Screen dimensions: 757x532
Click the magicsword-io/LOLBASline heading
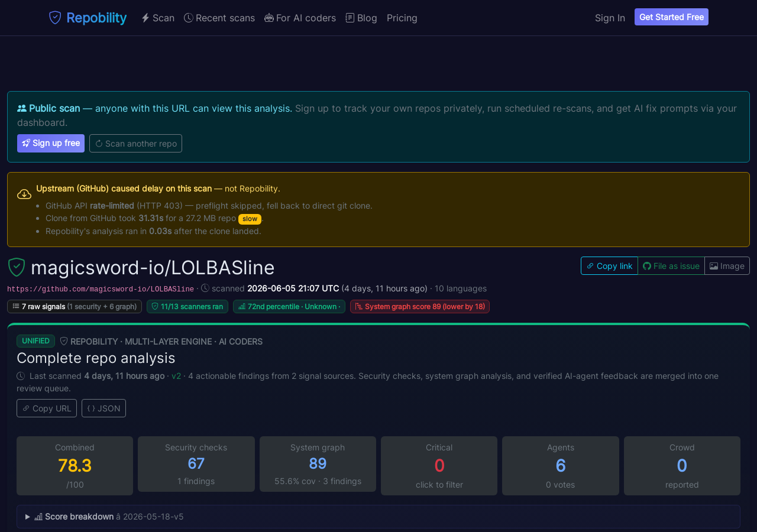[153, 268]
